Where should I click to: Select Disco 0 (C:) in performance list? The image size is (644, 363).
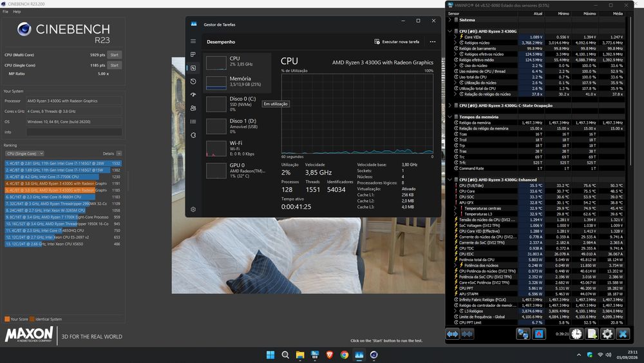(238, 104)
